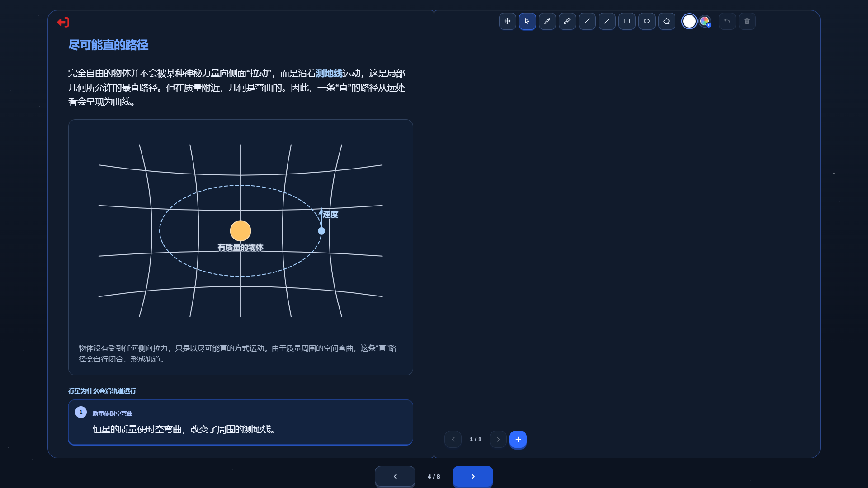Clear whiteboard with trash icon
The image size is (868, 488).
pos(747,21)
